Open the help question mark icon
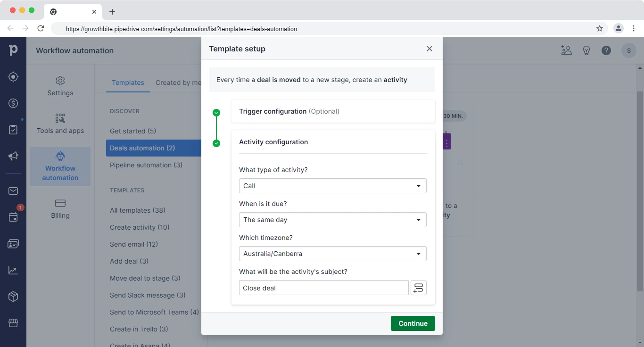Screen dimensions: 644x347 point(606,50)
